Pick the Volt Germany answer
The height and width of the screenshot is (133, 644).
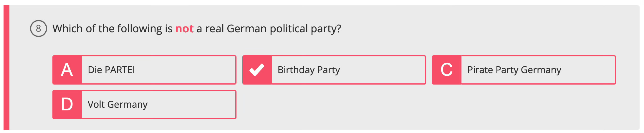[x=144, y=105]
